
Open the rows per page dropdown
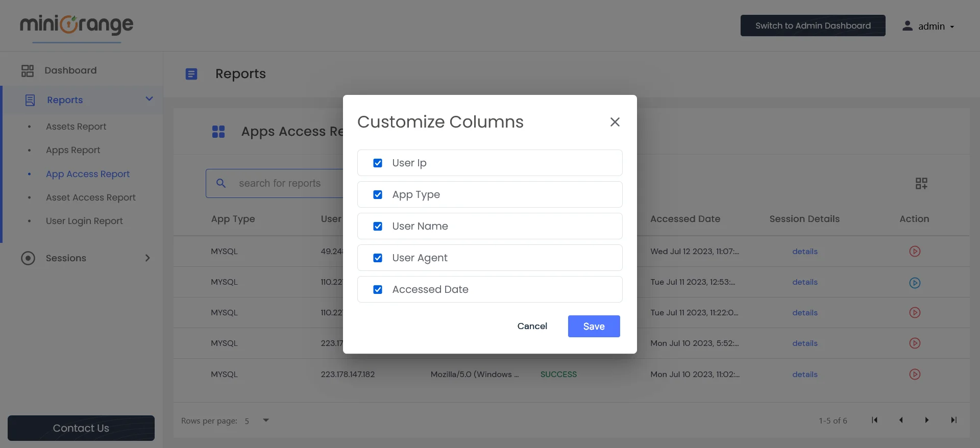[x=265, y=420]
